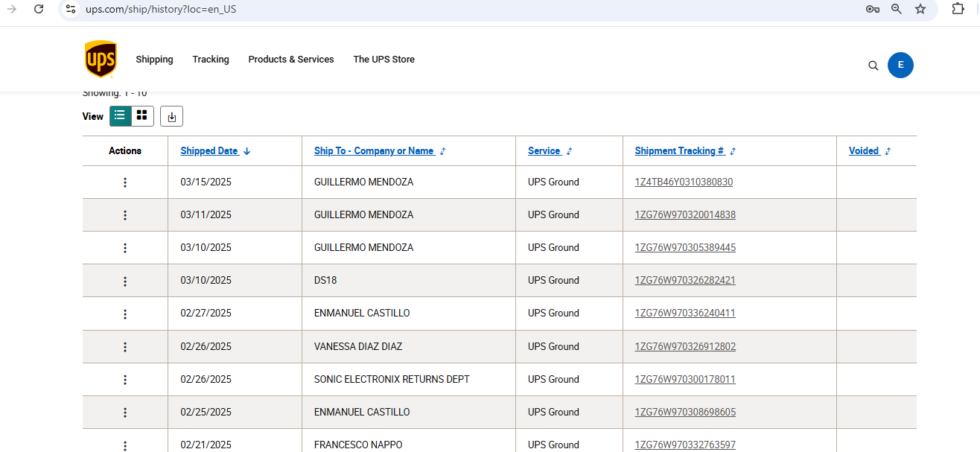Open the user profile avatar E
The width and height of the screenshot is (980, 452).
pos(900,65)
